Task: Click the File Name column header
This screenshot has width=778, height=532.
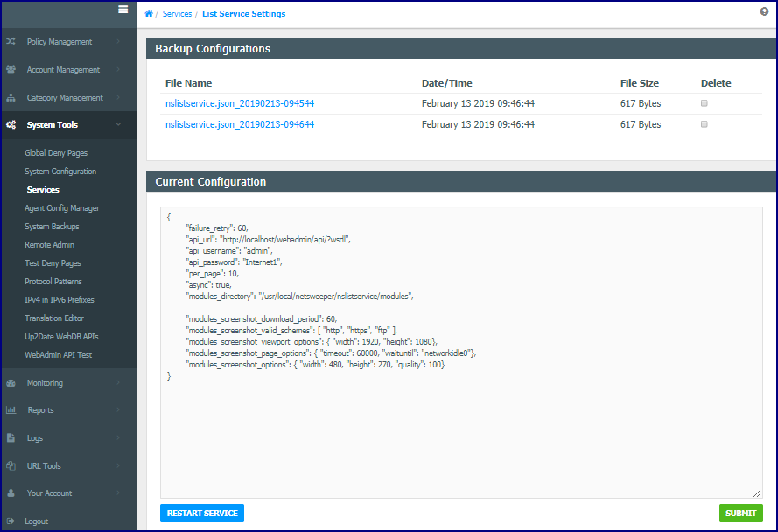Action: pos(188,83)
